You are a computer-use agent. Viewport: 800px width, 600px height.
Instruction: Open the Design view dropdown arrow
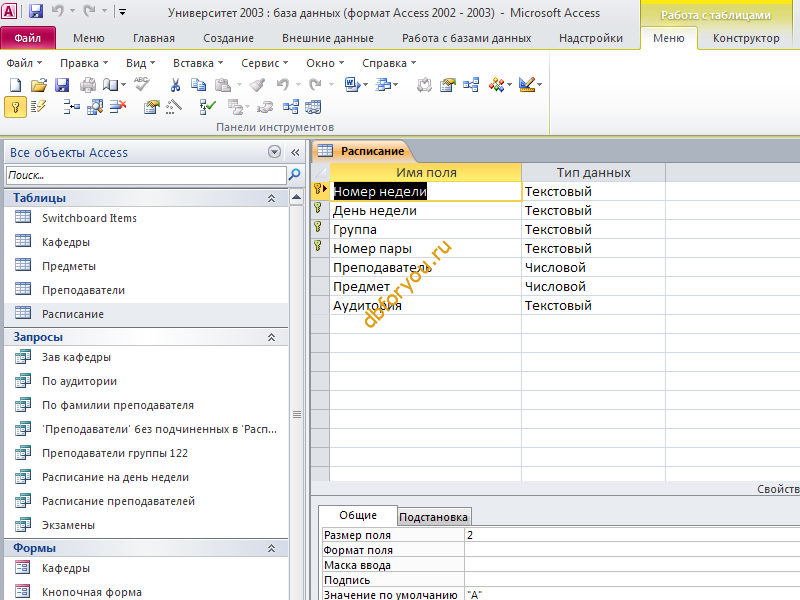539,85
